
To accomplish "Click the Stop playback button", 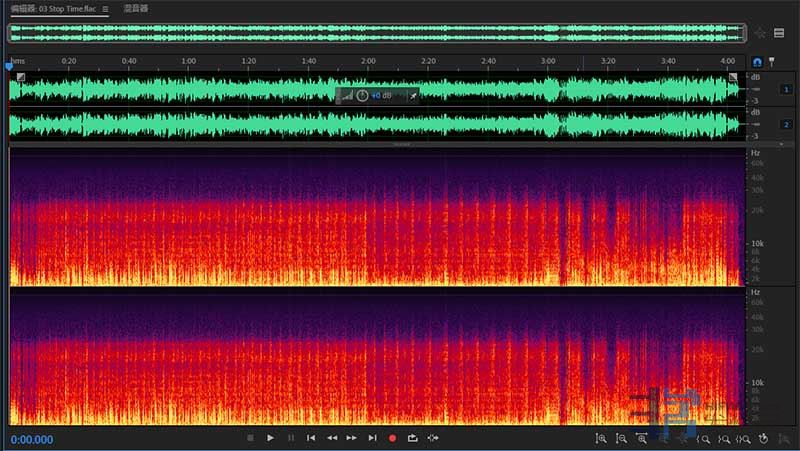I will pos(250,438).
